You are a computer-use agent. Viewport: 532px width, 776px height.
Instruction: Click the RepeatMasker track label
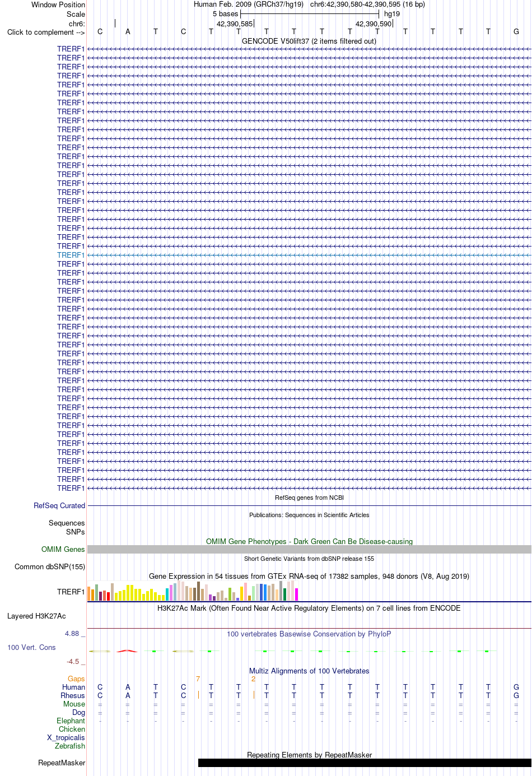tap(62, 763)
